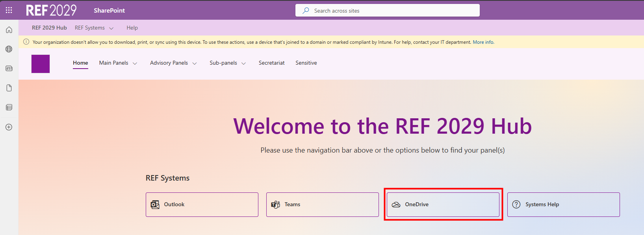Open My sites globe icon in sidebar
Image resolution: width=644 pixels, height=235 pixels.
pos(9,49)
